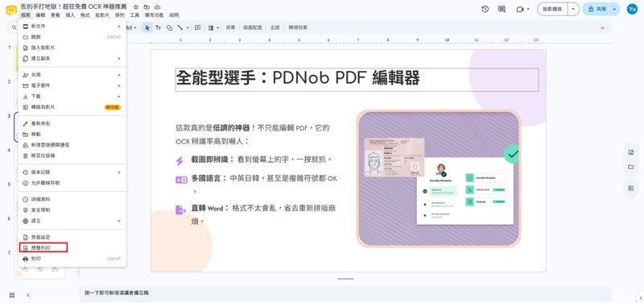
Task: Collapse the toolbar with the up chevron
Action: tap(602, 27)
